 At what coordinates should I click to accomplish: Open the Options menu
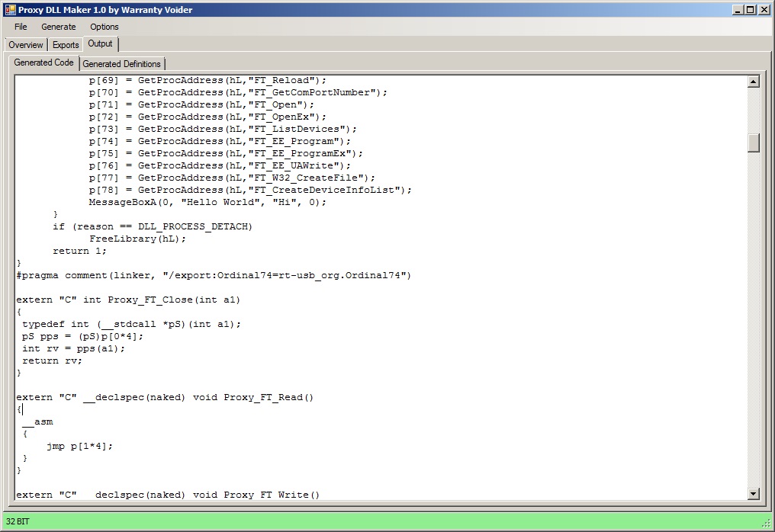coord(105,27)
